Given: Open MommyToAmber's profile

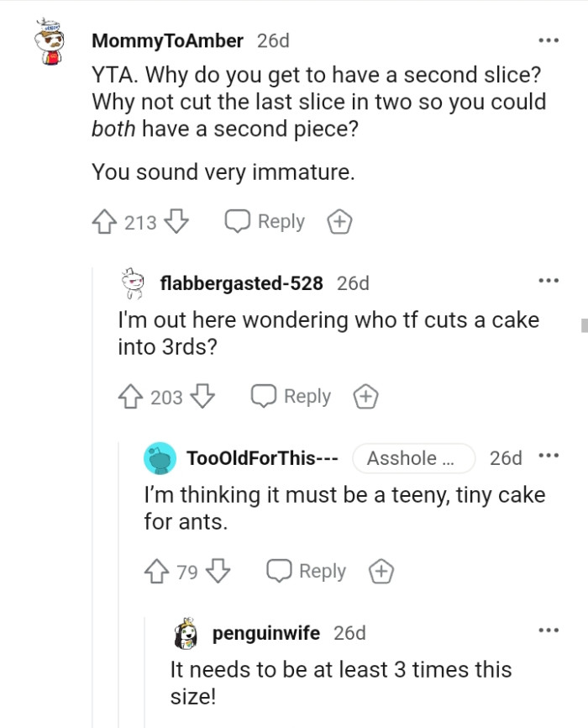Looking at the screenshot, I should pos(168,40).
